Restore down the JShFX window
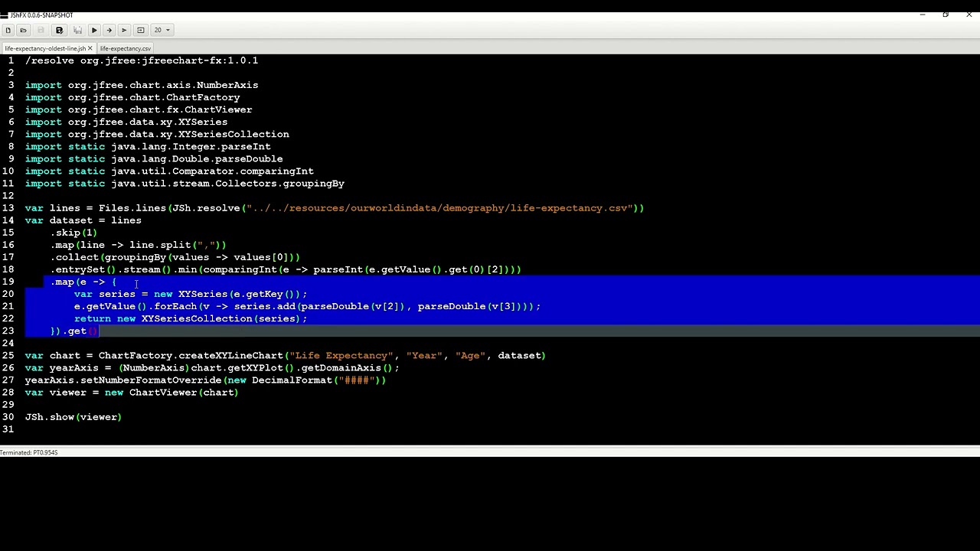 pyautogui.click(x=946, y=15)
